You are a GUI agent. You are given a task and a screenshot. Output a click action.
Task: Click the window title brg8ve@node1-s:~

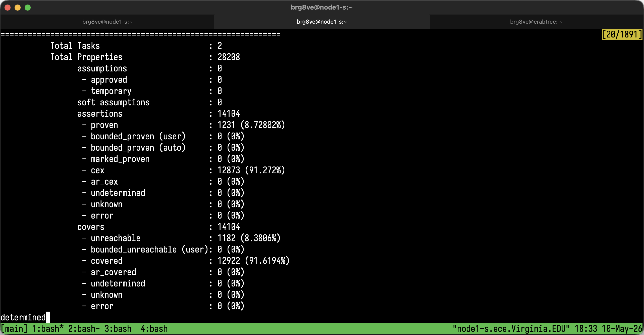(322, 8)
